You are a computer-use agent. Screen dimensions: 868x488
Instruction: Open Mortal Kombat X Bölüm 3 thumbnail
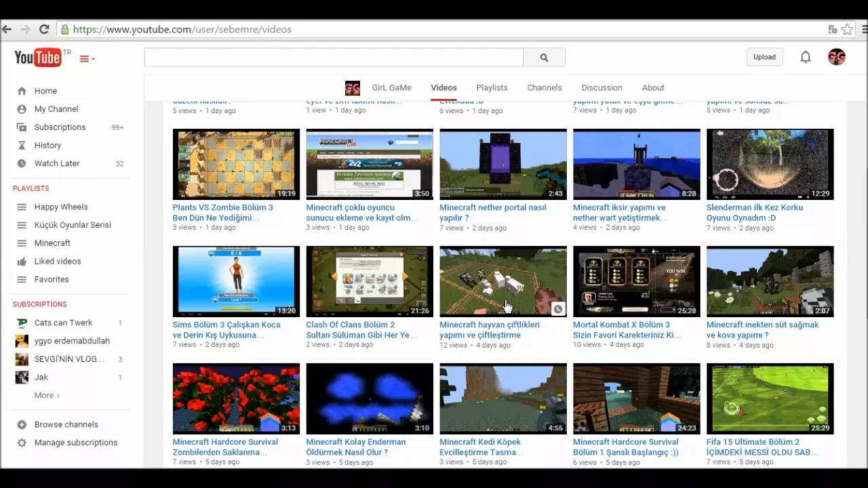637,281
